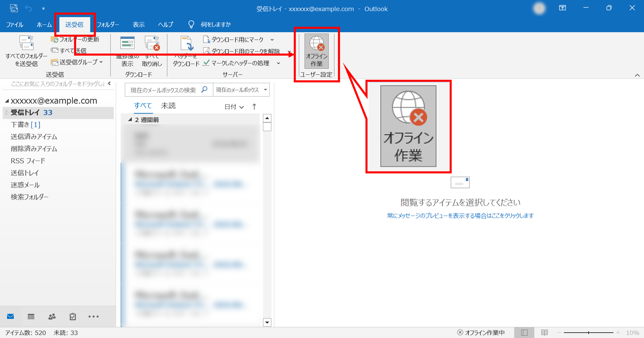Click the search magnifier icon

pos(204,89)
